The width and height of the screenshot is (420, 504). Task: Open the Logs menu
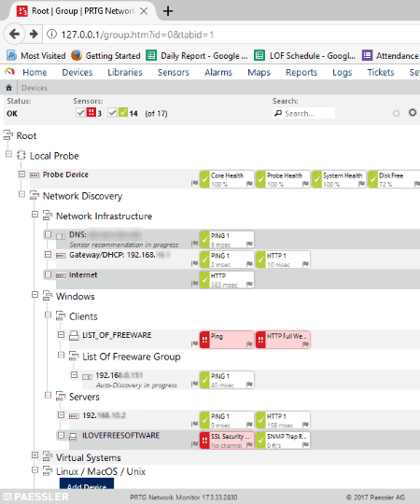click(x=343, y=72)
